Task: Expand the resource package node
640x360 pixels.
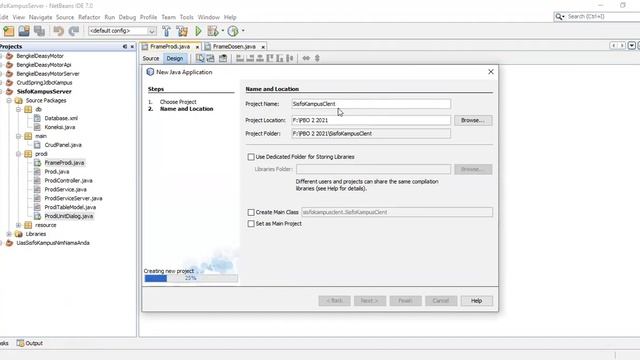Action: 18,225
